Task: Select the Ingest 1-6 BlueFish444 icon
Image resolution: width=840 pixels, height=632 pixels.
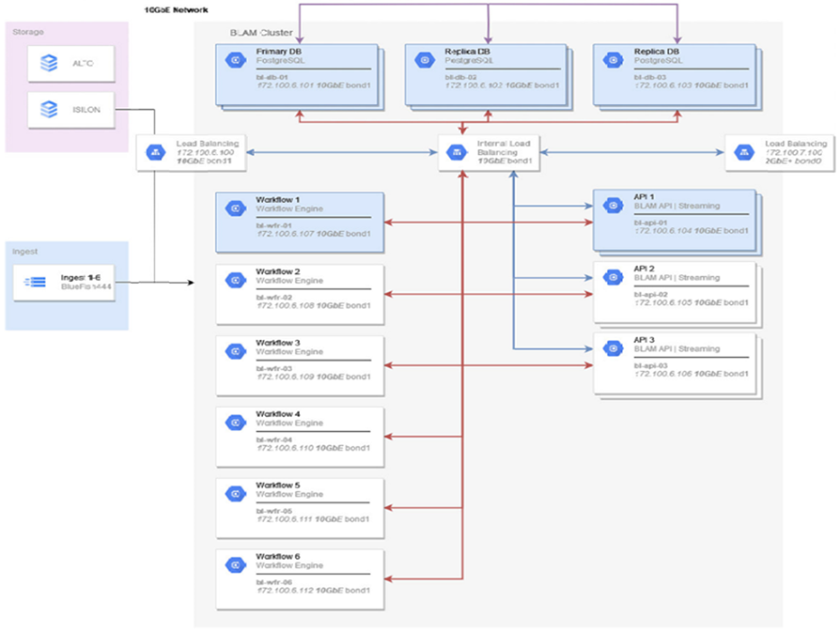Action: pos(36,281)
